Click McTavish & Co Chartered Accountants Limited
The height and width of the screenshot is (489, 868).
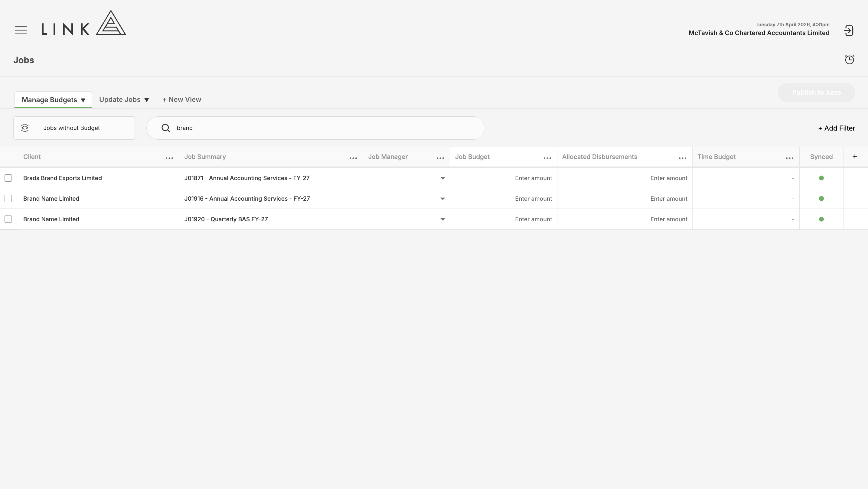click(x=759, y=33)
